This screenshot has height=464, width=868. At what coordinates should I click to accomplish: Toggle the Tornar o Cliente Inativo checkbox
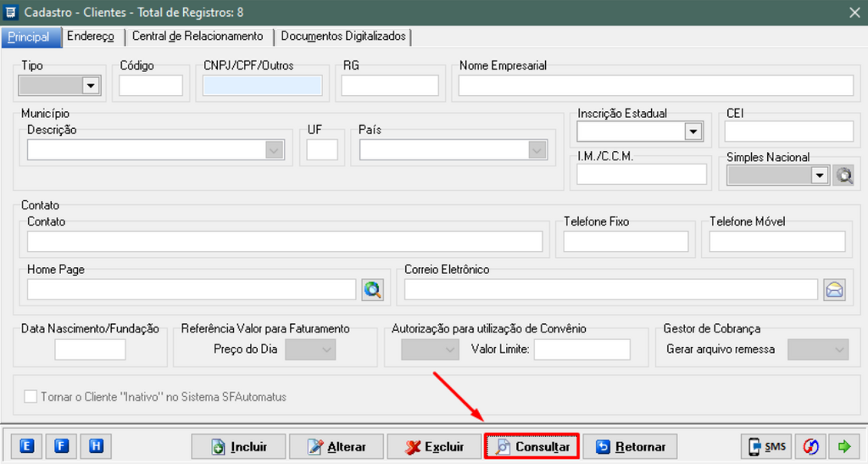(31, 396)
